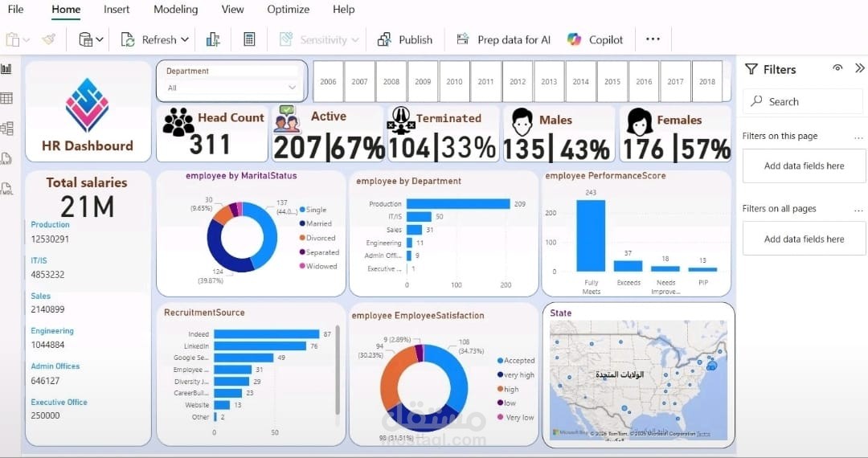Click the Indeed bar in RecruitmentSource

[x=267, y=334]
